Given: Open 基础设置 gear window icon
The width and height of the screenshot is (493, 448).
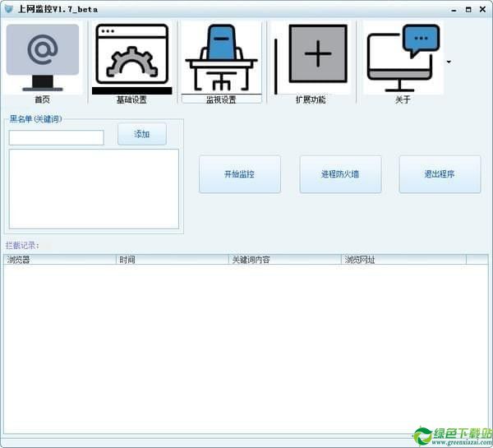Looking at the screenshot, I should (x=132, y=59).
